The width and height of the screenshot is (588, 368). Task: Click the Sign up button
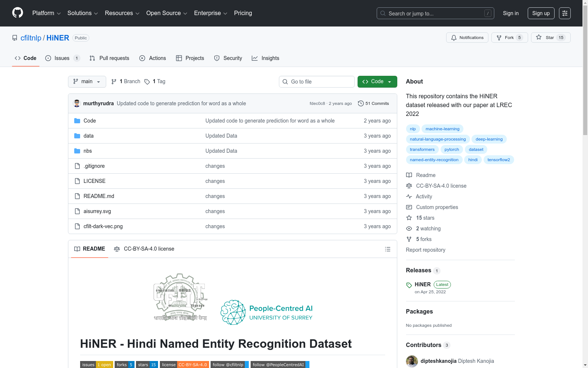point(541,13)
